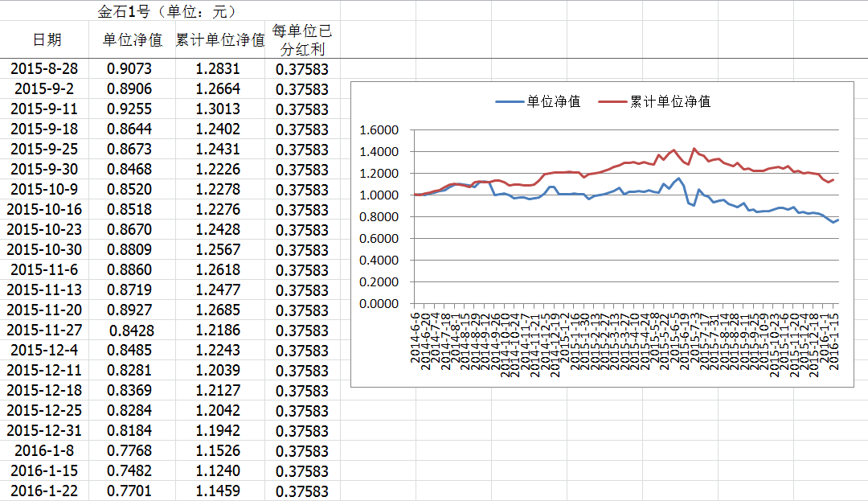Select the 累计单位净值 table header cell
The width and height of the screenshot is (868, 501).
click(219, 39)
